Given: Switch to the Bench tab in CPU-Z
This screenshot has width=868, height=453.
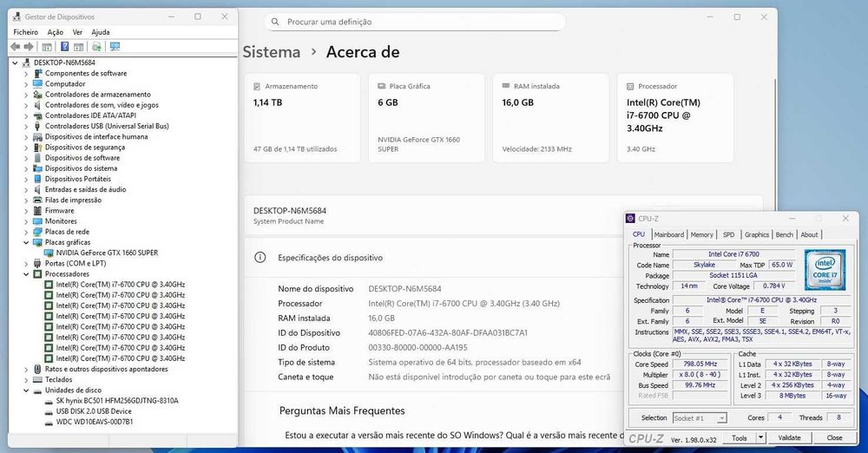Looking at the screenshot, I should point(785,234).
